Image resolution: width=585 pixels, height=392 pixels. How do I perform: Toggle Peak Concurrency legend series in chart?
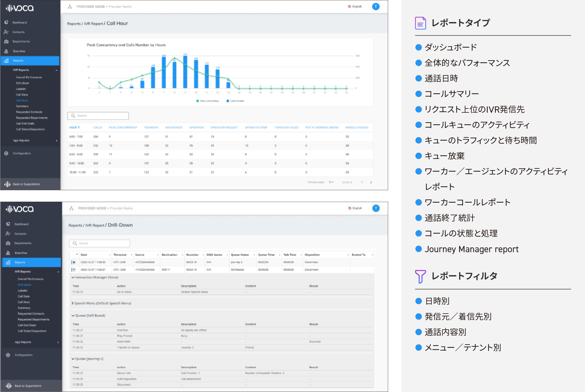tap(208, 101)
